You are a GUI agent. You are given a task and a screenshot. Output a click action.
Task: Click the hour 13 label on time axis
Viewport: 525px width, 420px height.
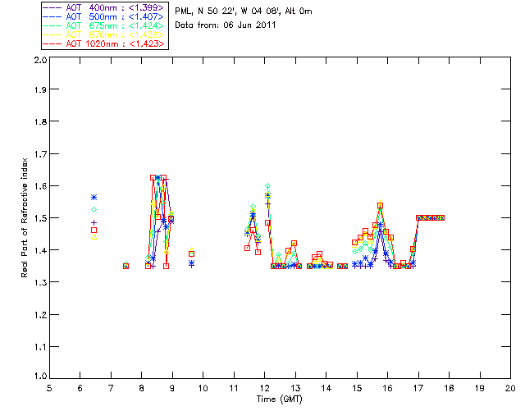point(295,388)
